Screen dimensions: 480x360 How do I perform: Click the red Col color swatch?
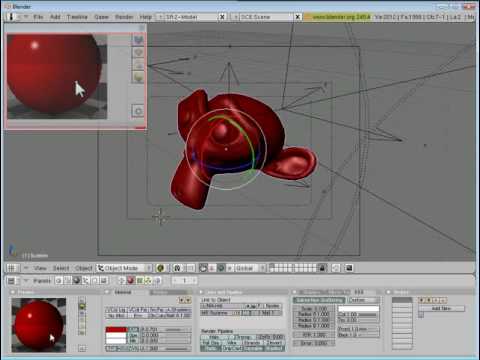click(116, 329)
